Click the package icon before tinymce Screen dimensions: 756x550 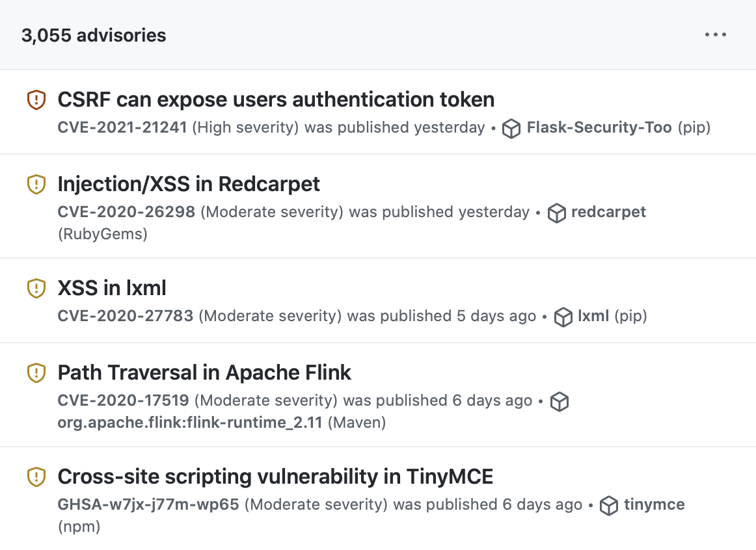pos(609,506)
